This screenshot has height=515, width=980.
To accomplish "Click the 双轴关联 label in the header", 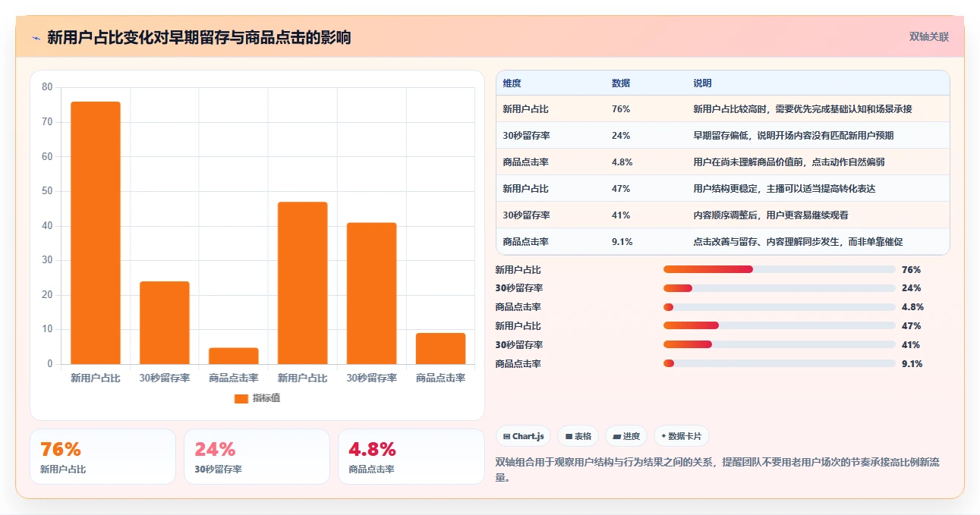I will point(929,36).
